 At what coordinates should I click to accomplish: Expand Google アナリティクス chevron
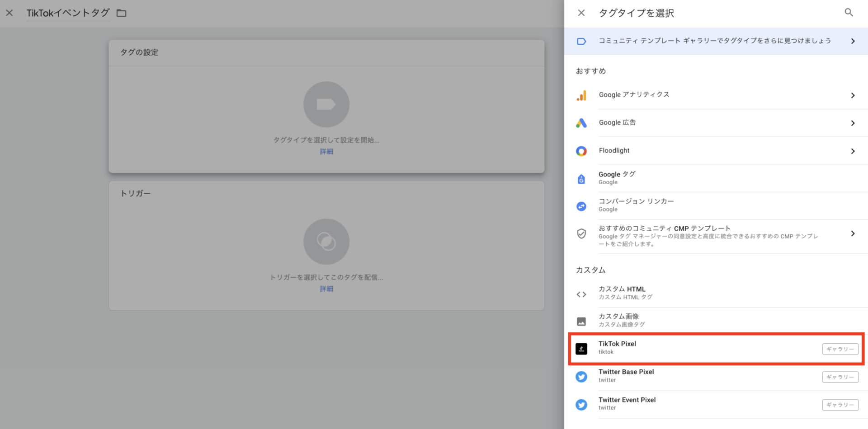[x=853, y=95]
